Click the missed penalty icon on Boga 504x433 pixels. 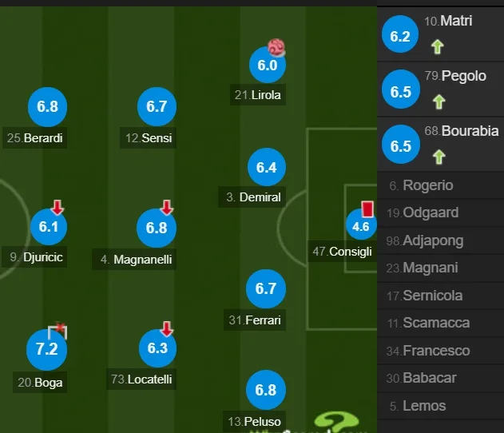58,331
